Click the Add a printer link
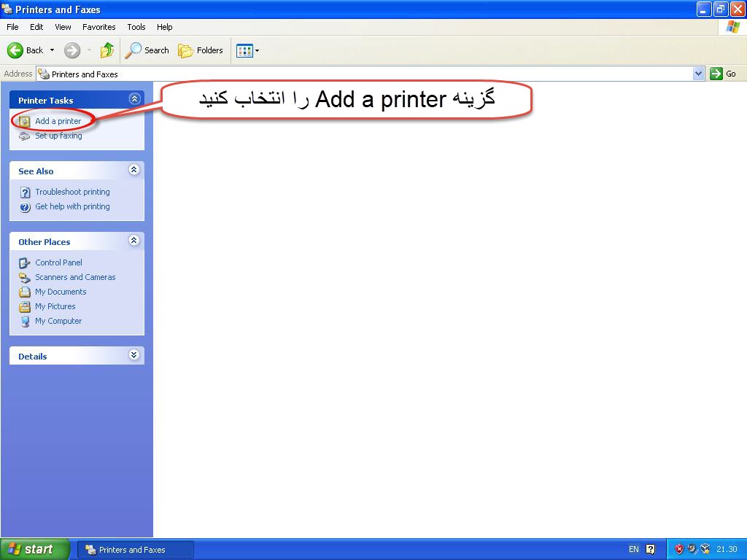The width and height of the screenshot is (747, 560). [x=58, y=121]
